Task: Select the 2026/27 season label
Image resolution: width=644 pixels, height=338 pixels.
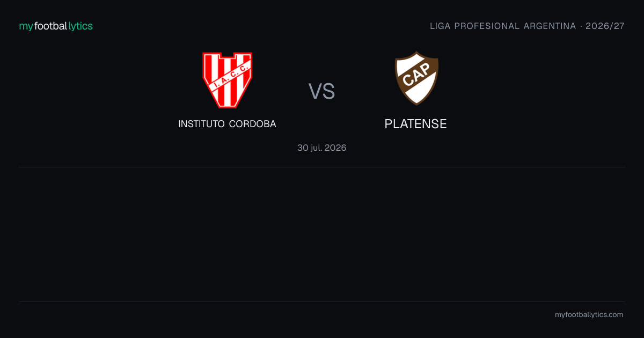Action: point(605,26)
